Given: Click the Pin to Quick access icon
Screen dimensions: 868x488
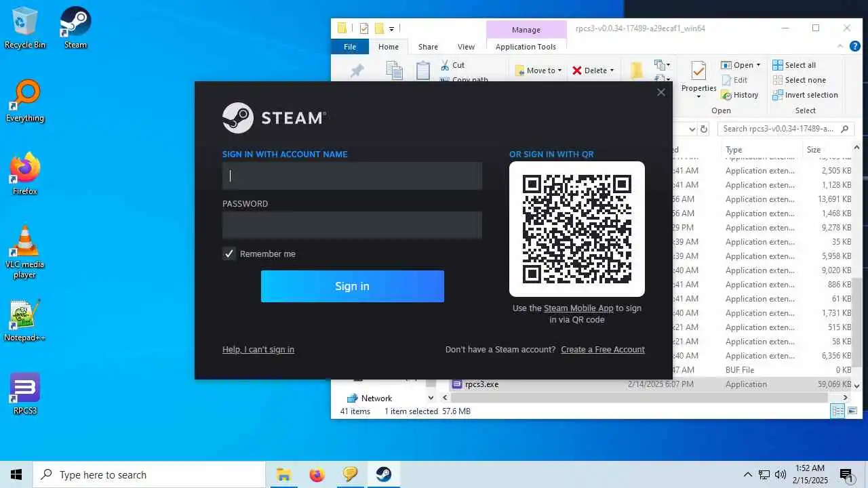Looking at the screenshot, I should click(357, 71).
